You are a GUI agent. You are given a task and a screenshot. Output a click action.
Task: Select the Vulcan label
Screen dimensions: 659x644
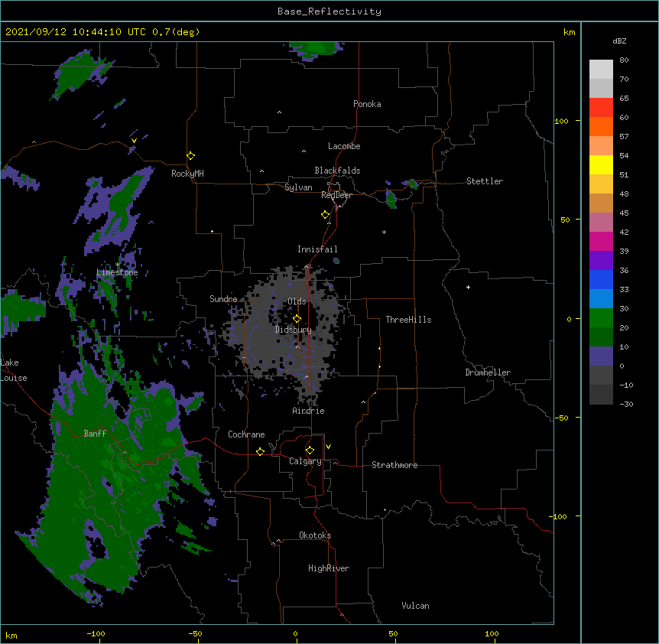point(415,606)
